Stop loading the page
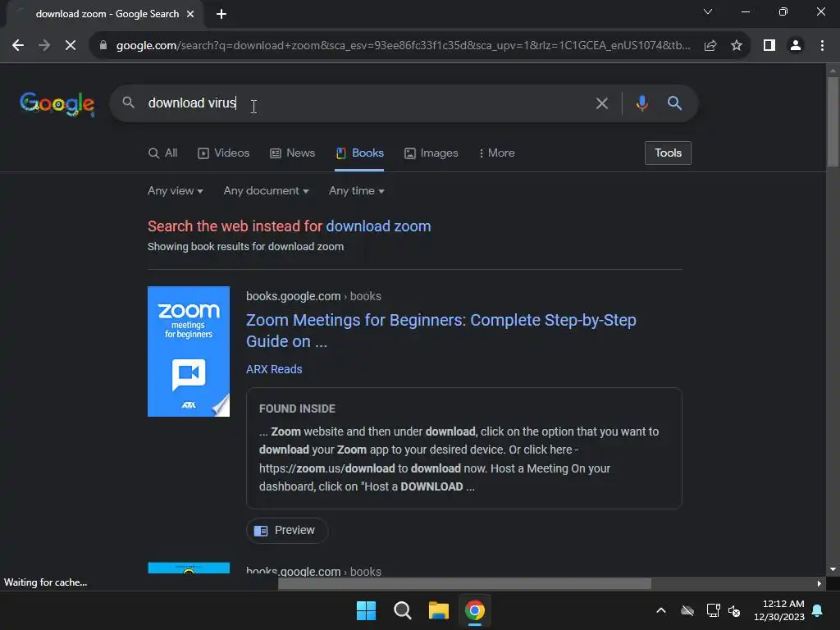Screen dimensions: 840x630 (x=71, y=46)
